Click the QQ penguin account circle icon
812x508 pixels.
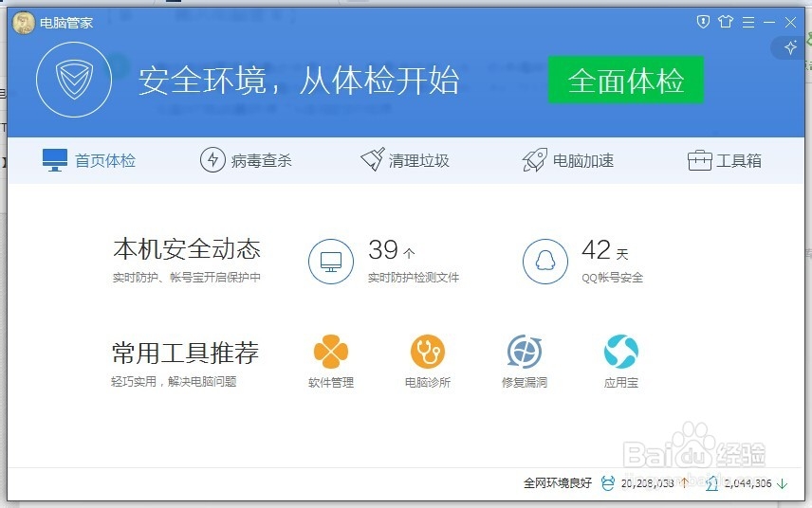(545, 262)
